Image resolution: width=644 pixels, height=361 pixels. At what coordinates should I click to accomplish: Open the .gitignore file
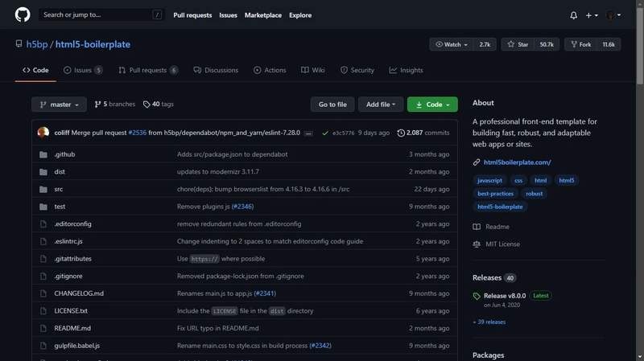(68, 276)
